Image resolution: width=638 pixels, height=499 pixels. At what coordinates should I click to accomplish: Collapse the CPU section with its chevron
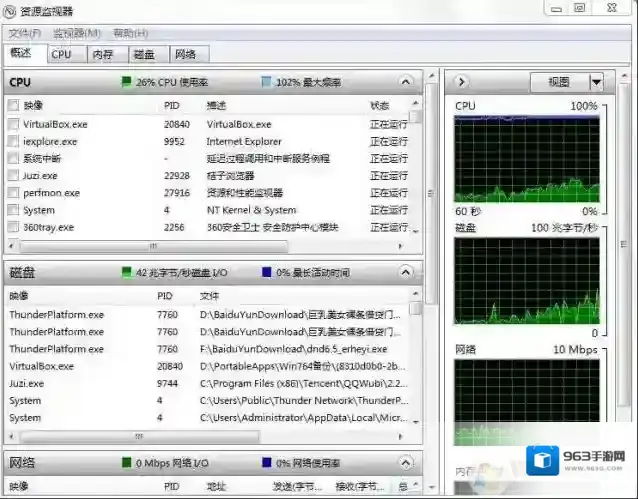pos(405,82)
